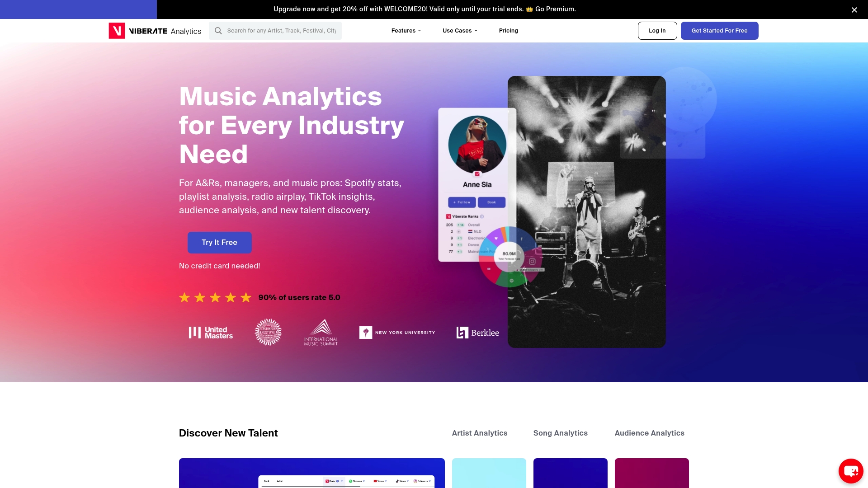Click the Log In button
The width and height of the screenshot is (868, 488).
click(x=657, y=31)
